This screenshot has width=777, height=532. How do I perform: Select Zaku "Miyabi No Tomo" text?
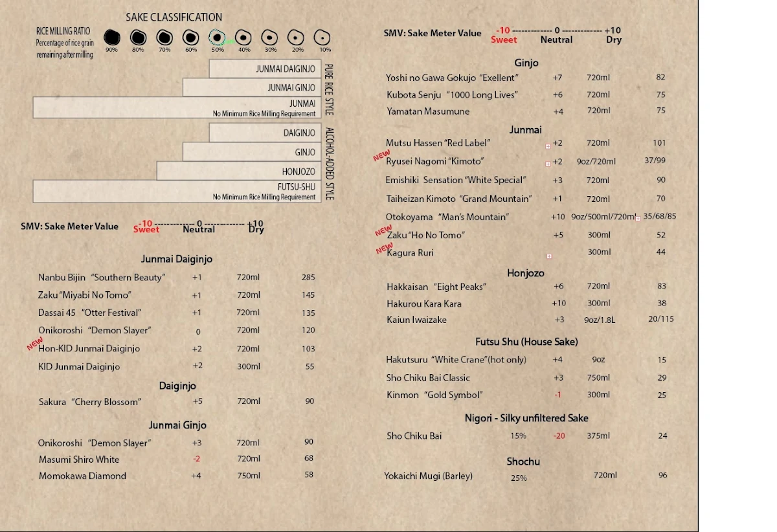(85, 295)
